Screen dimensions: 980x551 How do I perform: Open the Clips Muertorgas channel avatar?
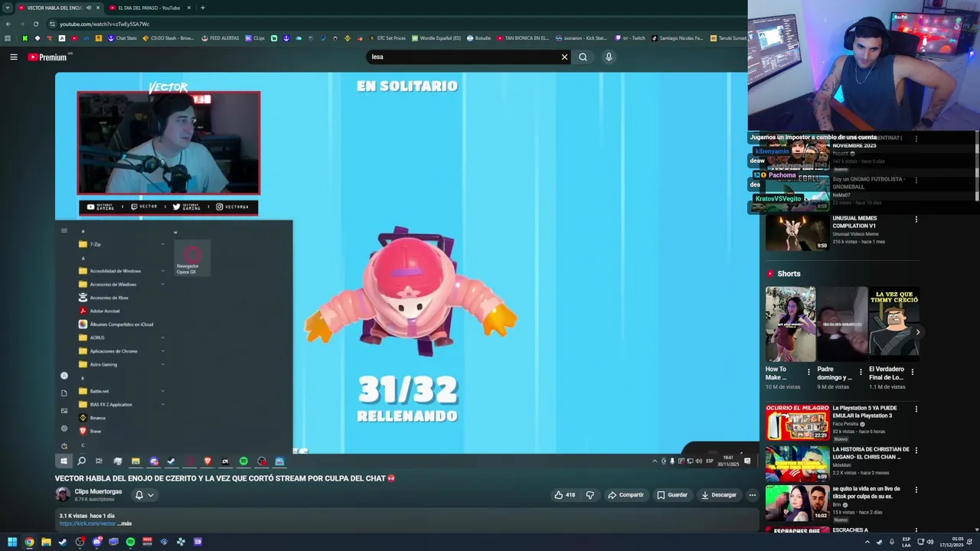[63, 494]
